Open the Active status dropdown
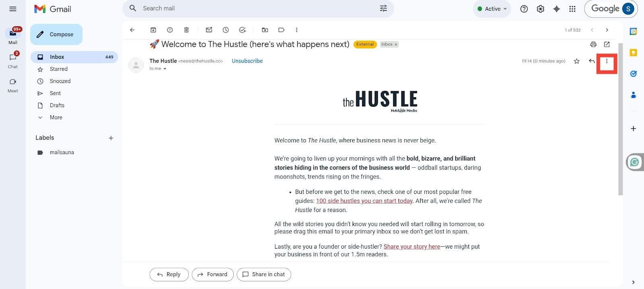Viewport: 644px width, 289px height. click(x=492, y=9)
